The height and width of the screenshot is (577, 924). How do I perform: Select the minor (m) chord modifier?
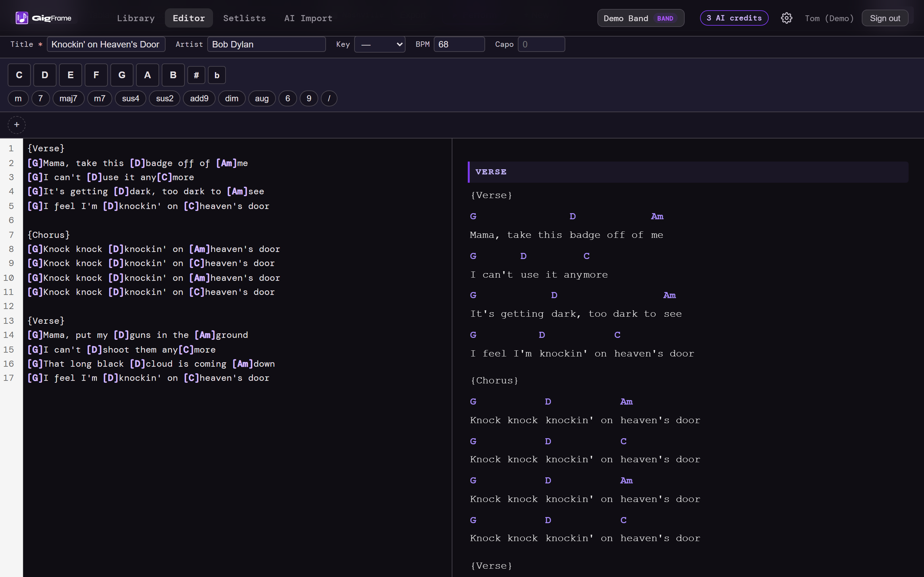(18, 98)
